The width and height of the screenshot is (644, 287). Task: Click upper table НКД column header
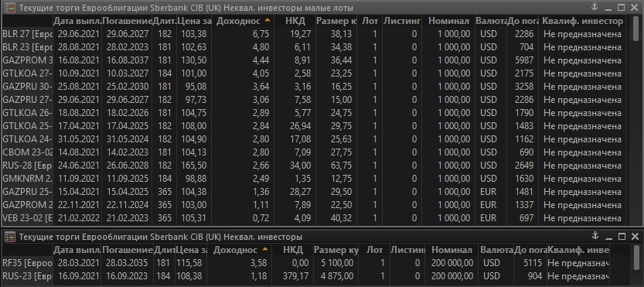pyautogui.click(x=294, y=21)
